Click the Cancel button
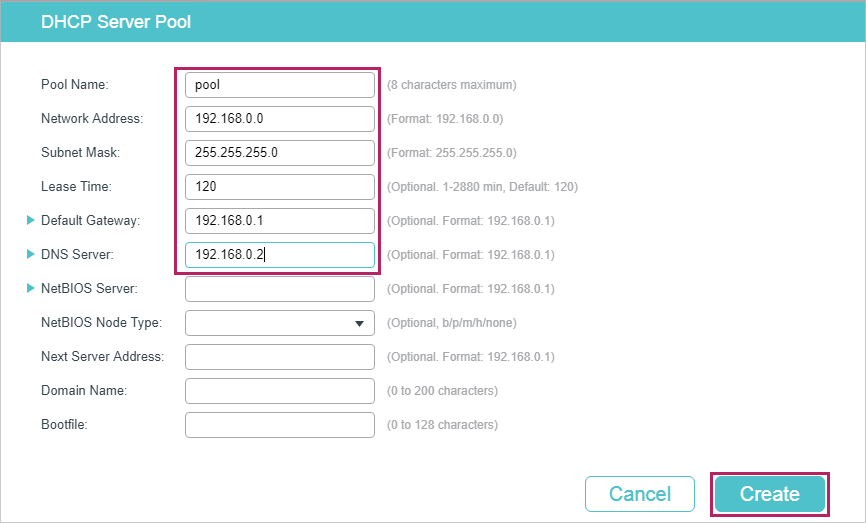Screen dimensions: 866x523 click(x=640, y=494)
